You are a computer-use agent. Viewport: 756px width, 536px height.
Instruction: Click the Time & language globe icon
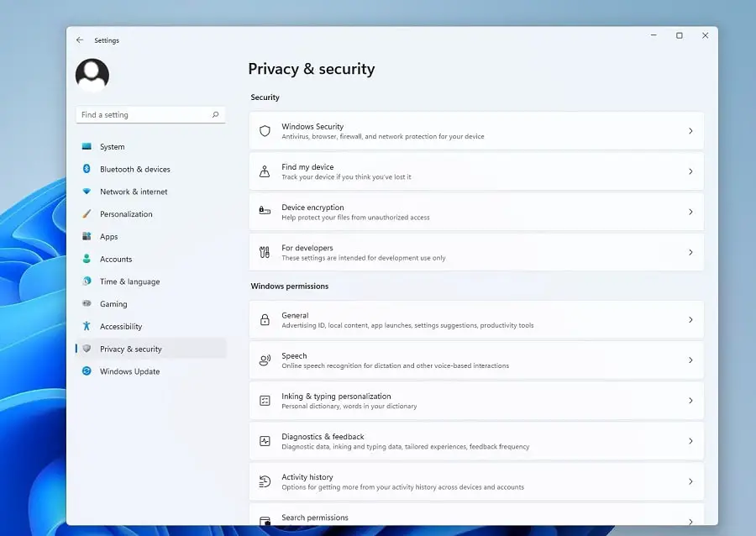(x=87, y=281)
